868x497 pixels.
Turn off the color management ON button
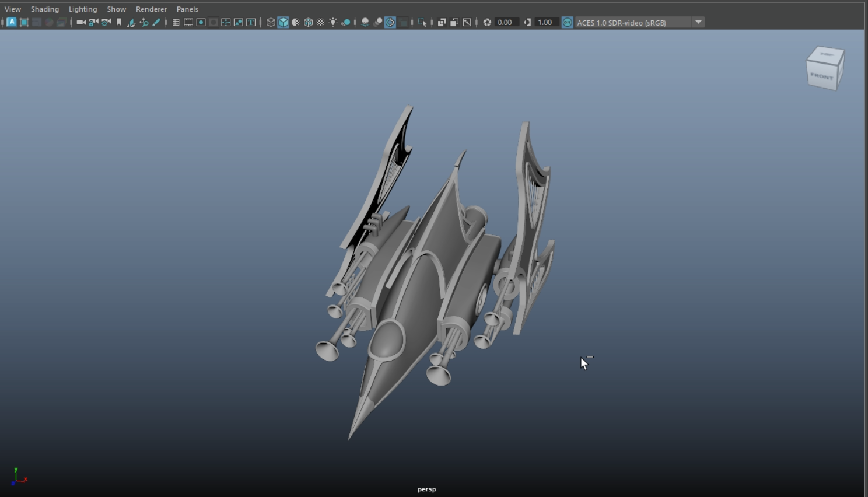(x=567, y=22)
